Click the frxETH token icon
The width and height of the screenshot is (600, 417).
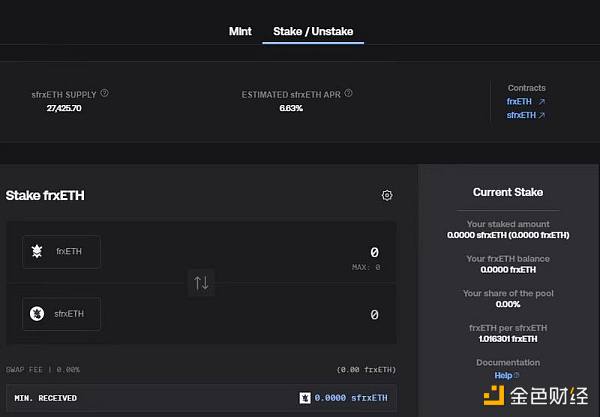[x=37, y=251]
